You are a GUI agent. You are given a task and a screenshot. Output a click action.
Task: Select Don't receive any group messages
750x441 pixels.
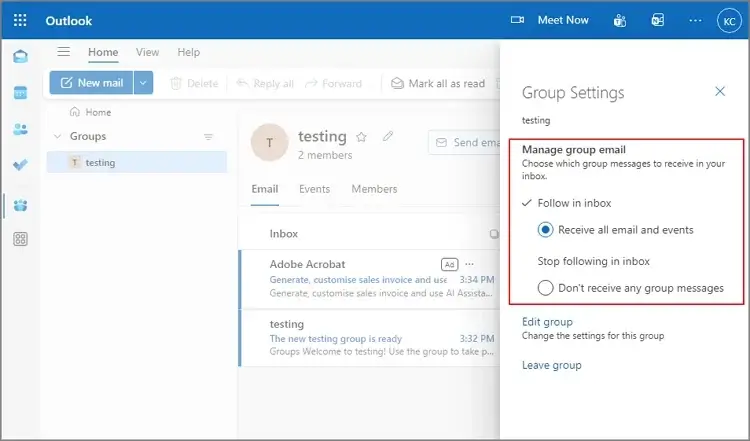(x=545, y=288)
